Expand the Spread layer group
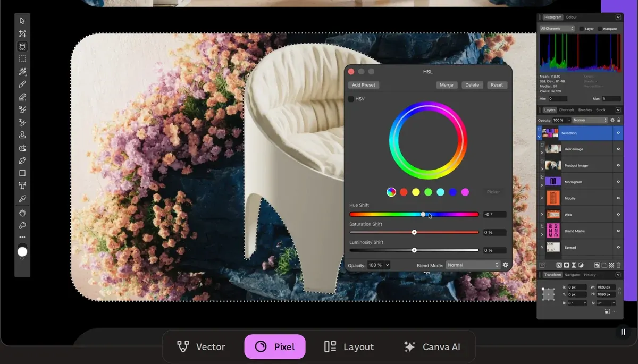638x364 pixels. tap(542, 247)
